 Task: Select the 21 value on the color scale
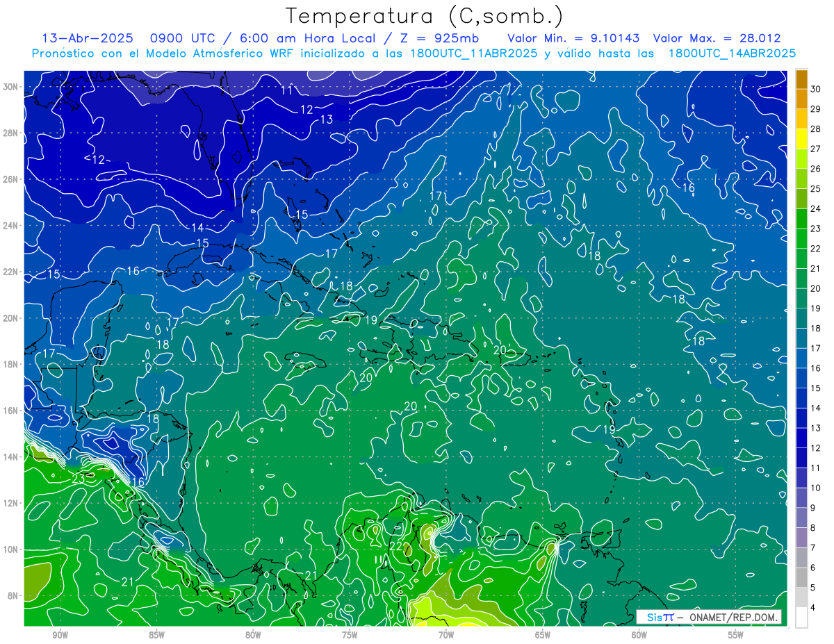click(815, 269)
